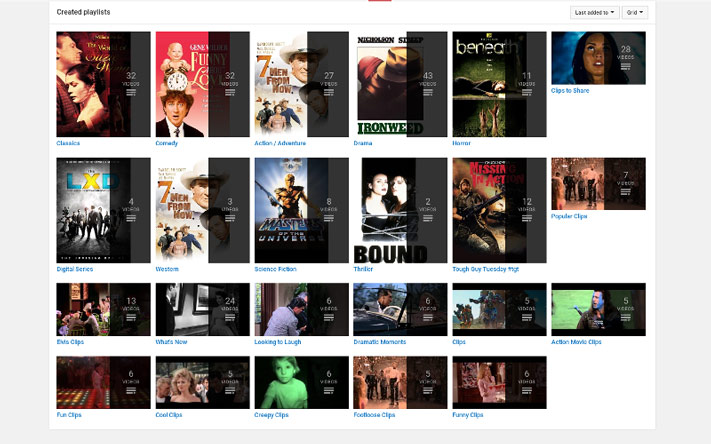Open the Digital Series playlist thumbnail
Viewport: 711px width, 444px height.
pos(103,210)
